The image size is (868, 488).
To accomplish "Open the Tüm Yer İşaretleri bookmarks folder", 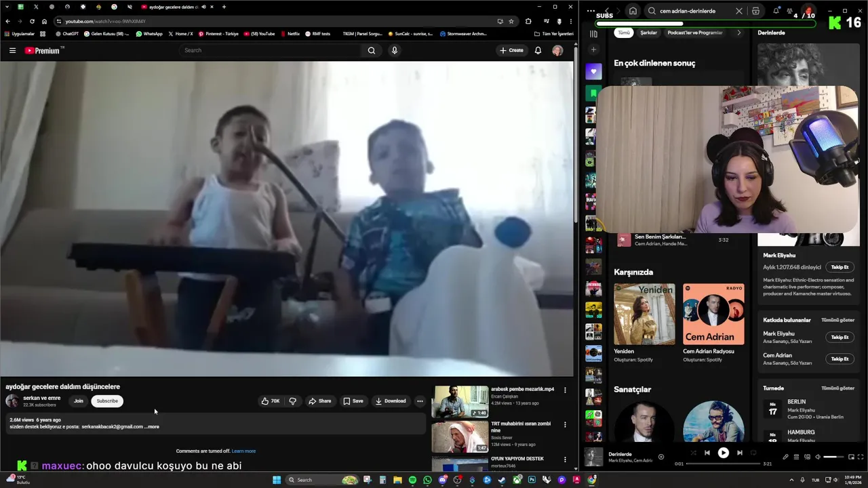I will pyautogui.click(x=554, y=34).
